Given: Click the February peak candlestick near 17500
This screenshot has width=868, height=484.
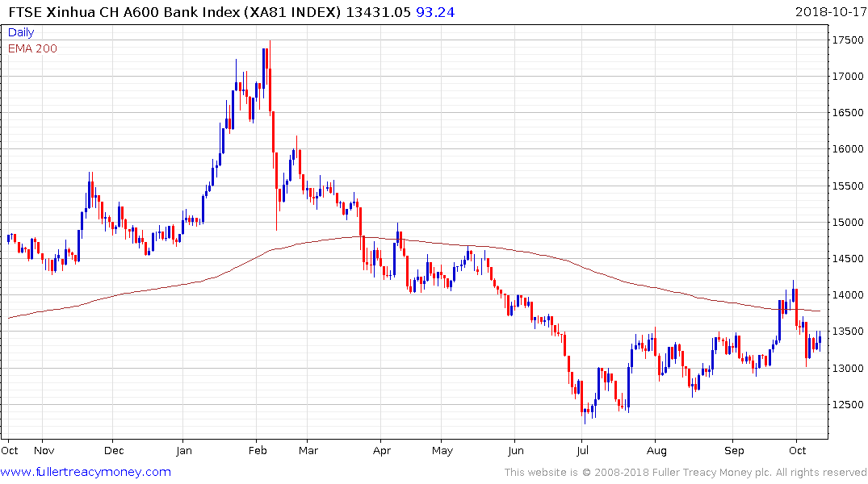Looking at the screenshot, I should pyautogui.click(x=270, y=77).
